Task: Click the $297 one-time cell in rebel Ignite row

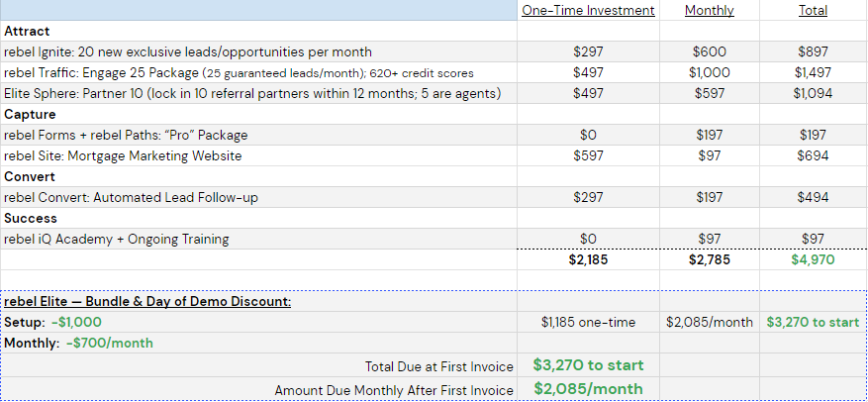Action: 588,52
